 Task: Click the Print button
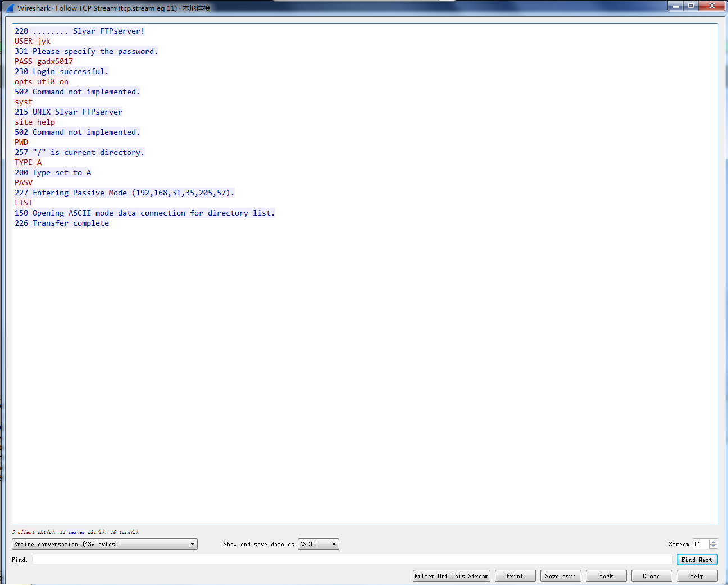(515, 576)
